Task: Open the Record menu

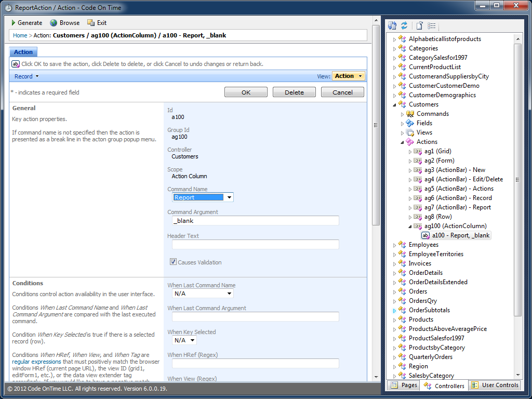Action: click(26, 76)
